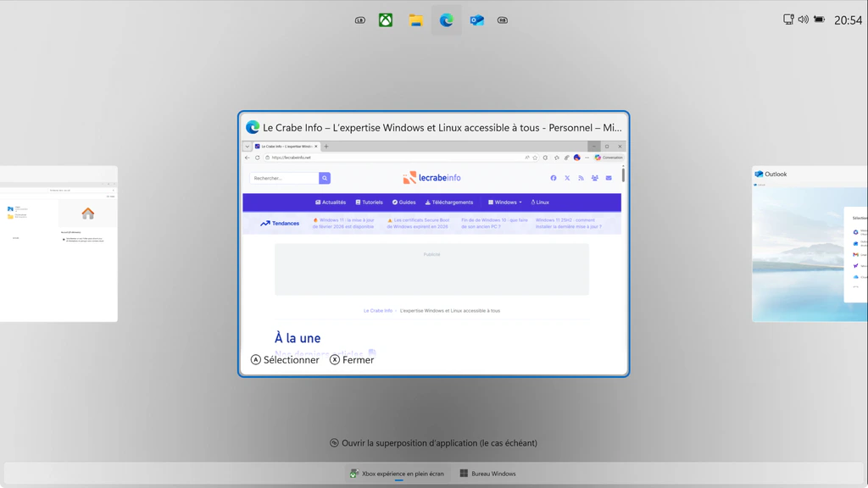Open Outlook from the top app bar
Screen dimensions: 868x488
pos(476,20)
